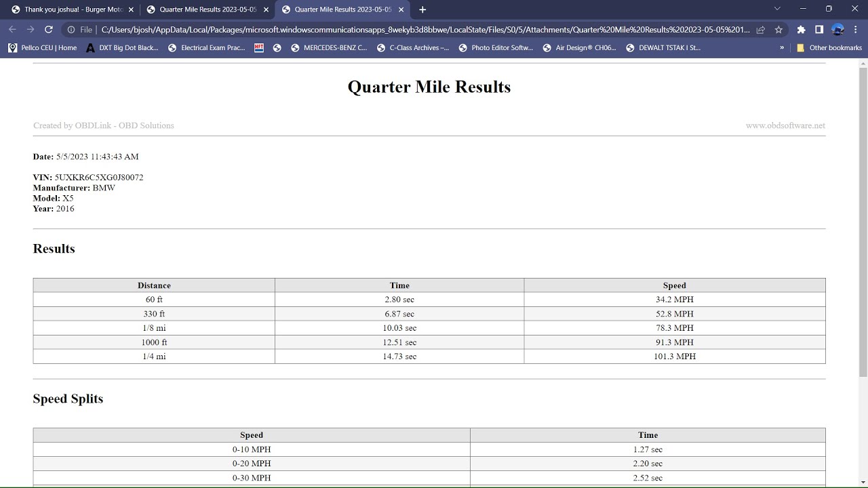Open the Electrical Exam Prac bookmark
The image size is (868, 488).
[207, 48]
